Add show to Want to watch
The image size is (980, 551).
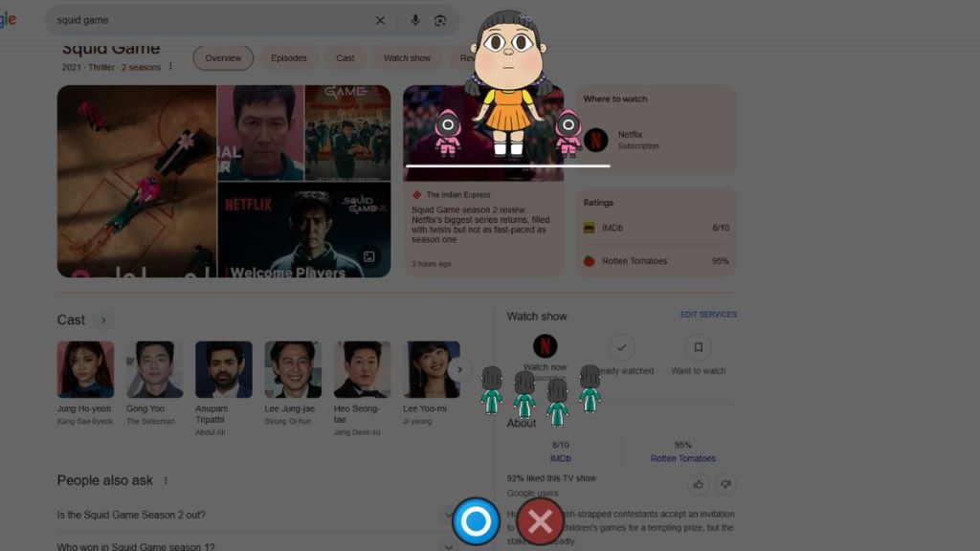pos(698,347)
